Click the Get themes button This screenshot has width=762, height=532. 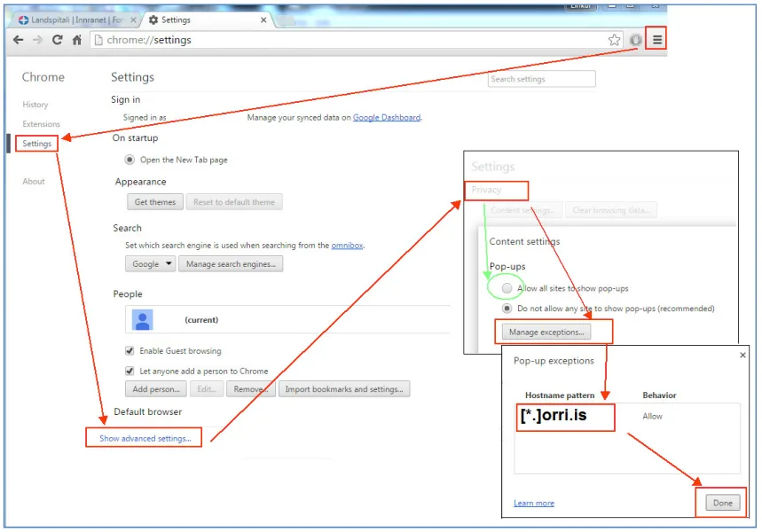[x=155, y=201]
